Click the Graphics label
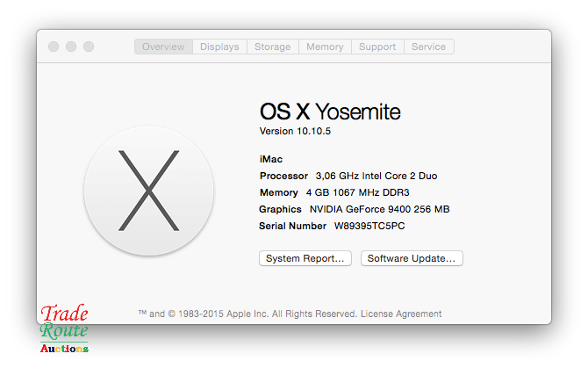This screenshot has height=368, width=588. pos(280,209)
